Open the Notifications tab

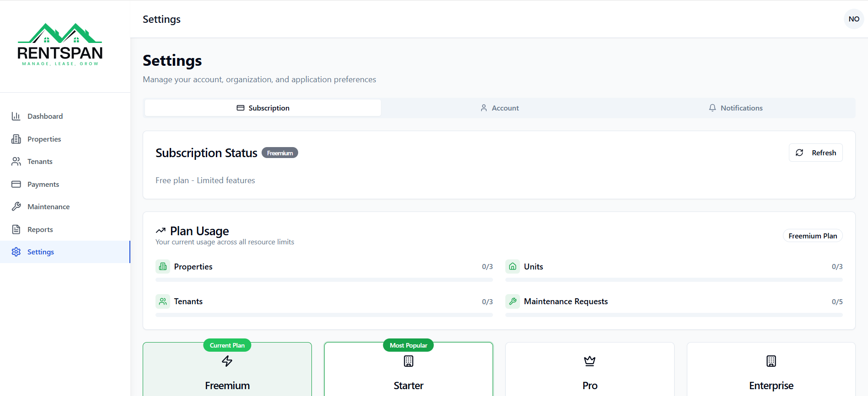735,108
